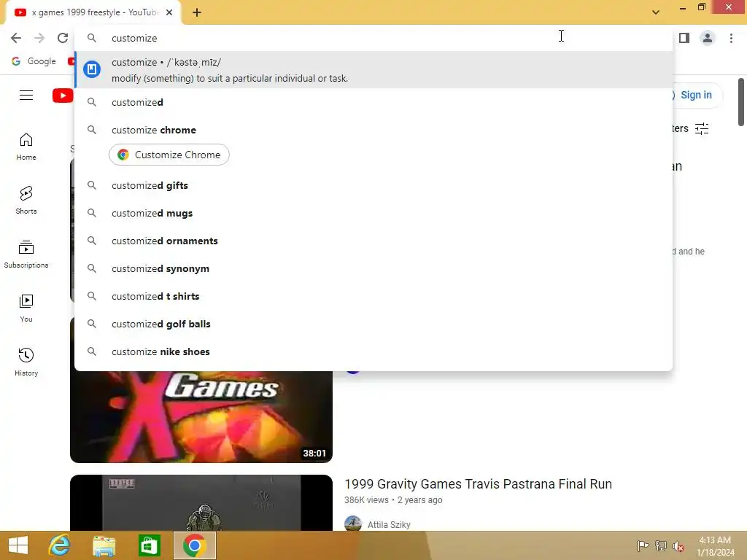747x560 pixels.
Task: Open watch History
Action: tap(26, 362)
